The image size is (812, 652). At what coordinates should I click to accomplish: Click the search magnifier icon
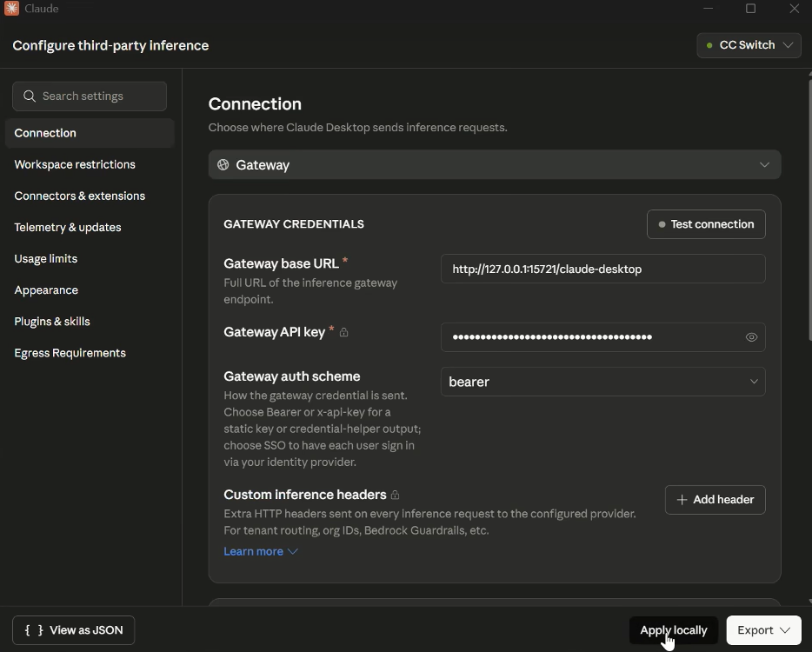pos(30,96)
